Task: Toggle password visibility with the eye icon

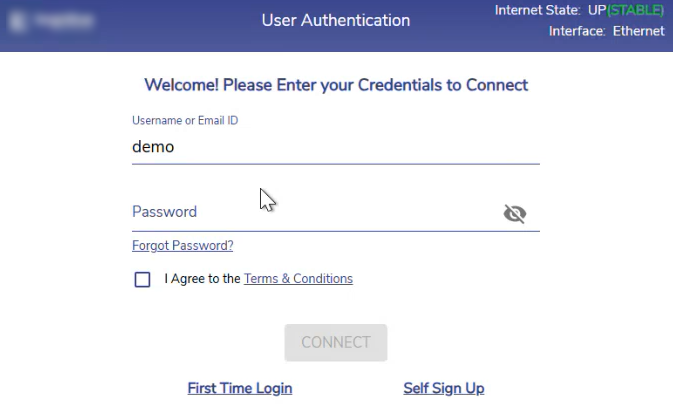Action: tap(515, 213)
